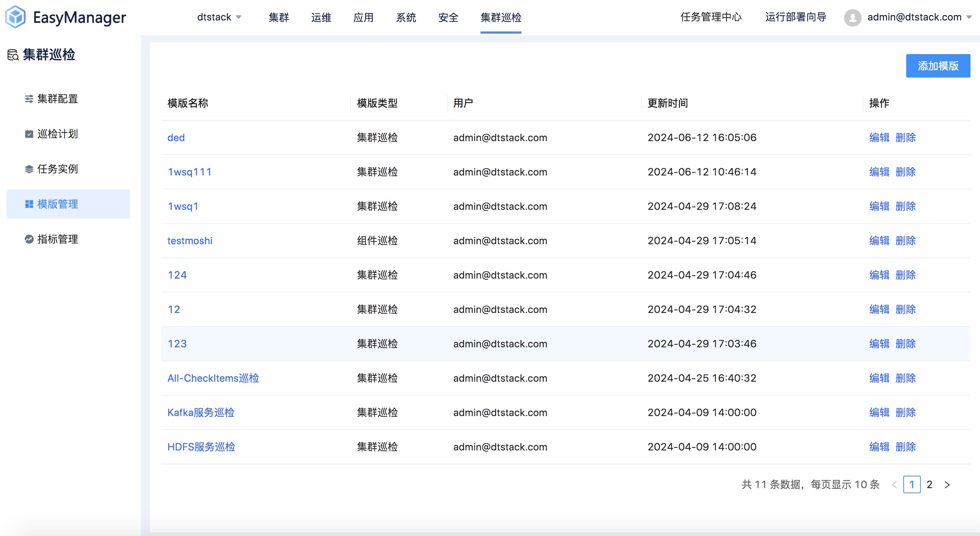Viewport: 980px width, 536px height.
Task: Open the 系统 top menu
Action: pyautogui.click(x=406, y=17)
